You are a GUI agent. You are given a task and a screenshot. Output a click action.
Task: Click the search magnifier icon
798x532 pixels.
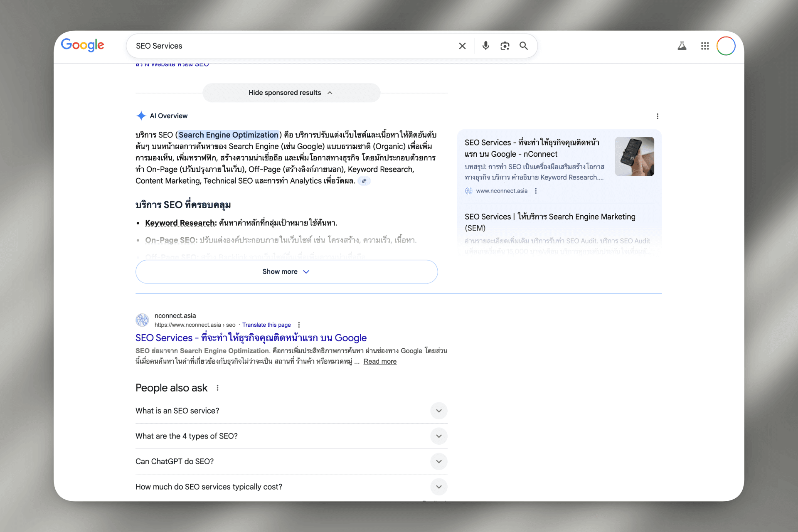[x=523, y=46]
